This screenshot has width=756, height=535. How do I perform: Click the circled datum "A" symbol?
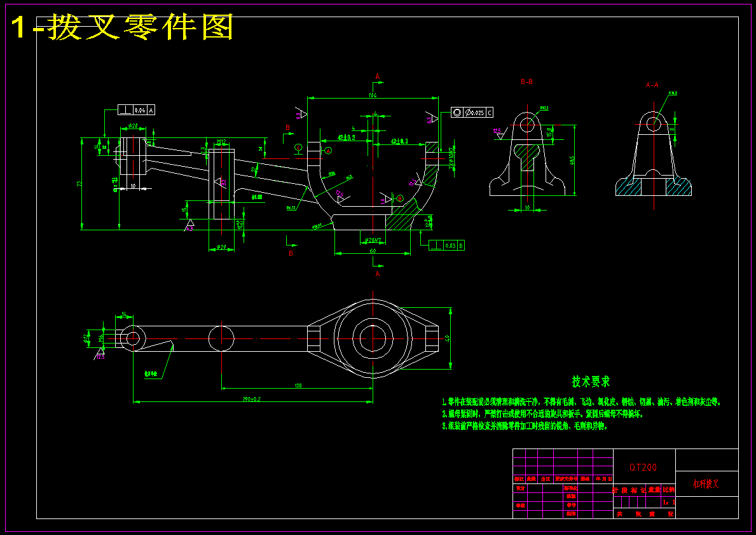tap(328, 151)
